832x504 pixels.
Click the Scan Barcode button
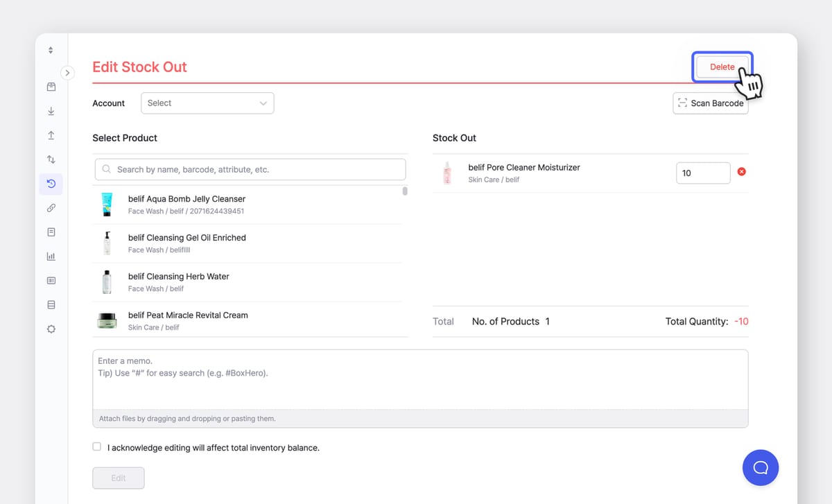(x=711, y=103)
